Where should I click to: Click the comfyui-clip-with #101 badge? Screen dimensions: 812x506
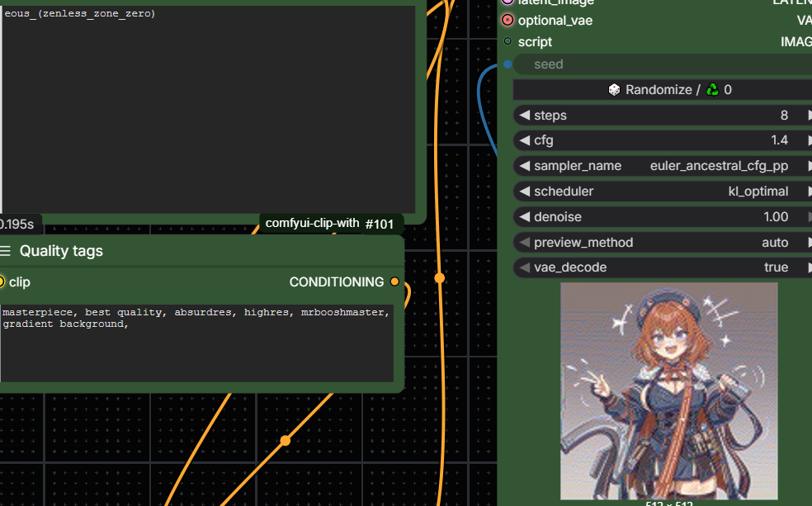point(330,224)
